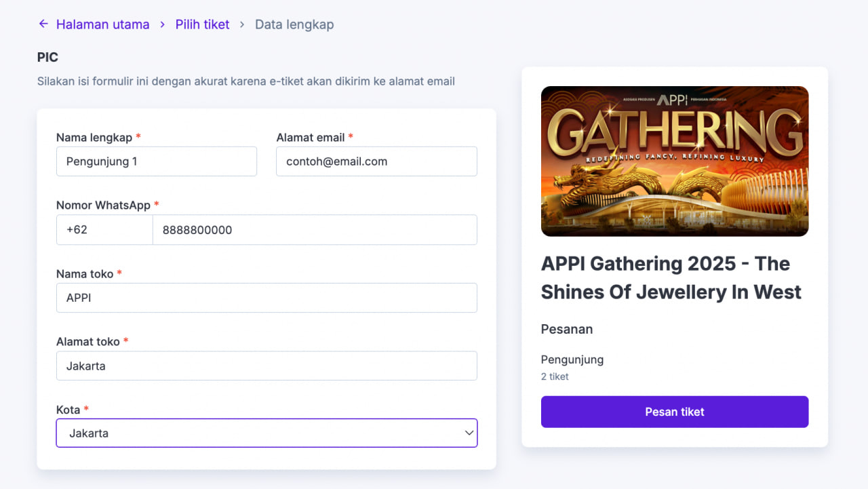This screenshot has height=489, width=868.
Task: Click the back arrow icon beside Halaman utama
Action: [x=43, y=24]
